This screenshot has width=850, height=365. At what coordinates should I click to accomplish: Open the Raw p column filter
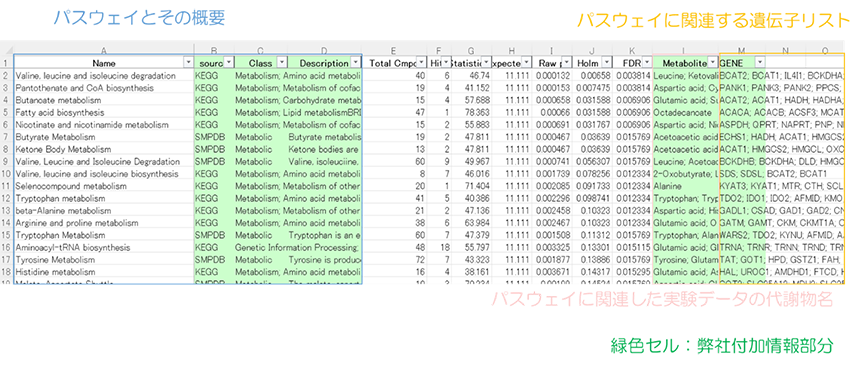coord(565,62)
